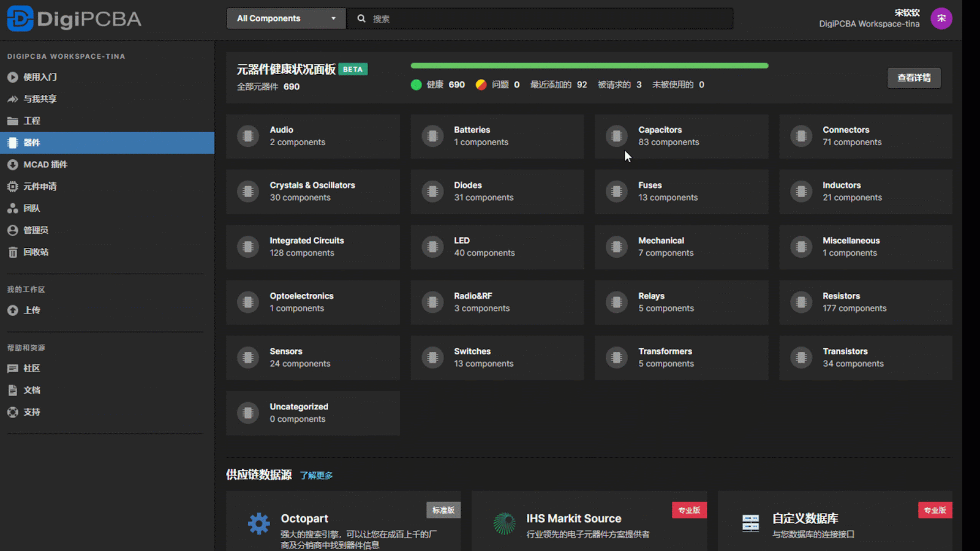Screen dimensions: 980x551
Task: Click the 被请求的 3 statistic
Action: point(620,85)
